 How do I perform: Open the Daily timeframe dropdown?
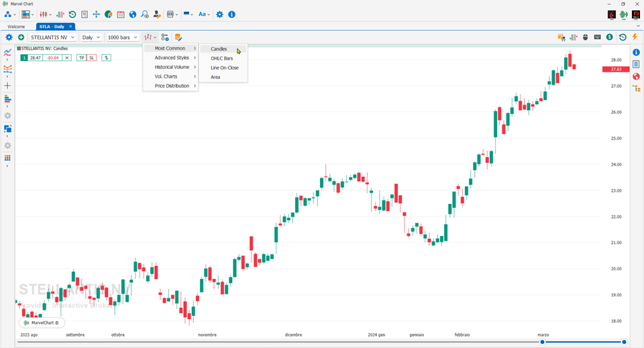pyautogui.click(x=91, y=38)
